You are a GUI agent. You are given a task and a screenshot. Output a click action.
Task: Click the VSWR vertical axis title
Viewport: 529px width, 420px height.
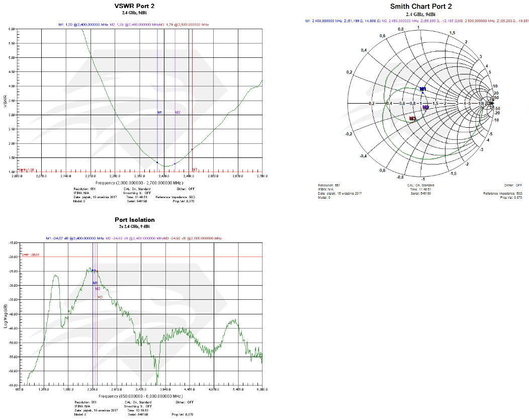(5, 101)
